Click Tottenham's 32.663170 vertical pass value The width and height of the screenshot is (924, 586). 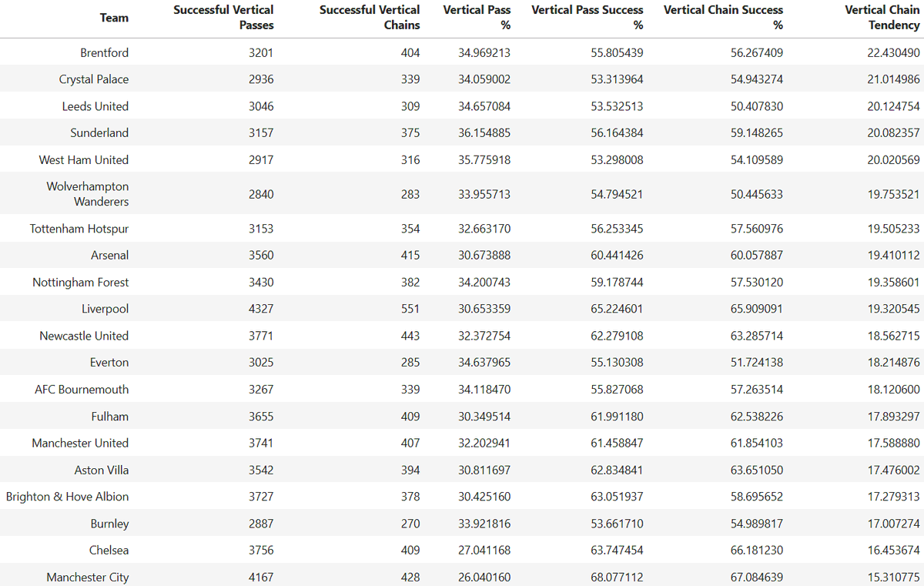tap(484, 229)
